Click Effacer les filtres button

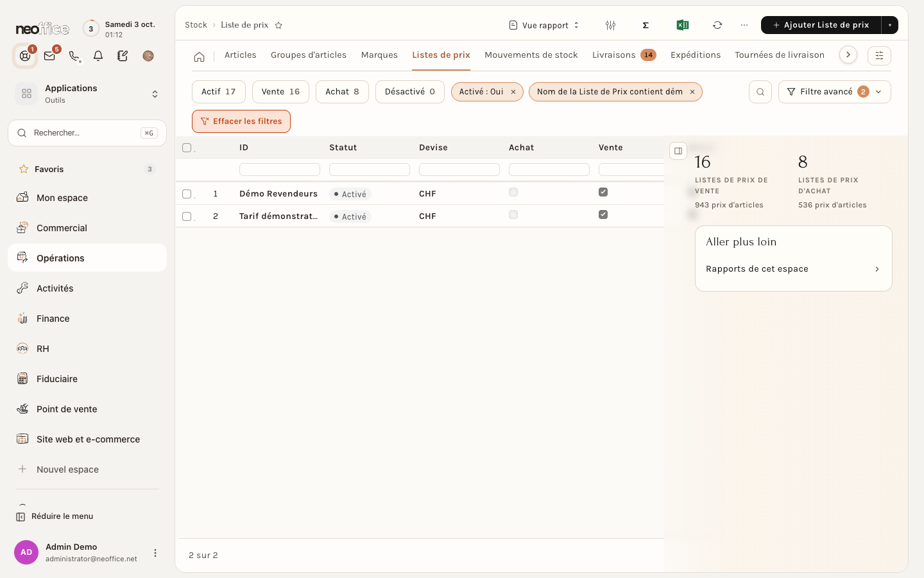241,121
